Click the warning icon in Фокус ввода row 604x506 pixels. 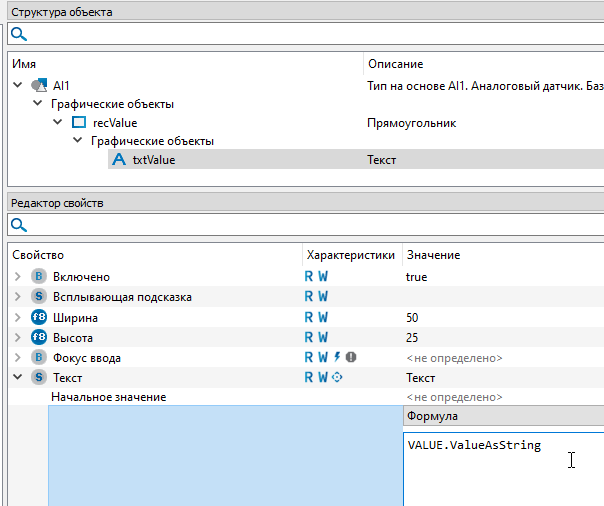coord(351,357)
